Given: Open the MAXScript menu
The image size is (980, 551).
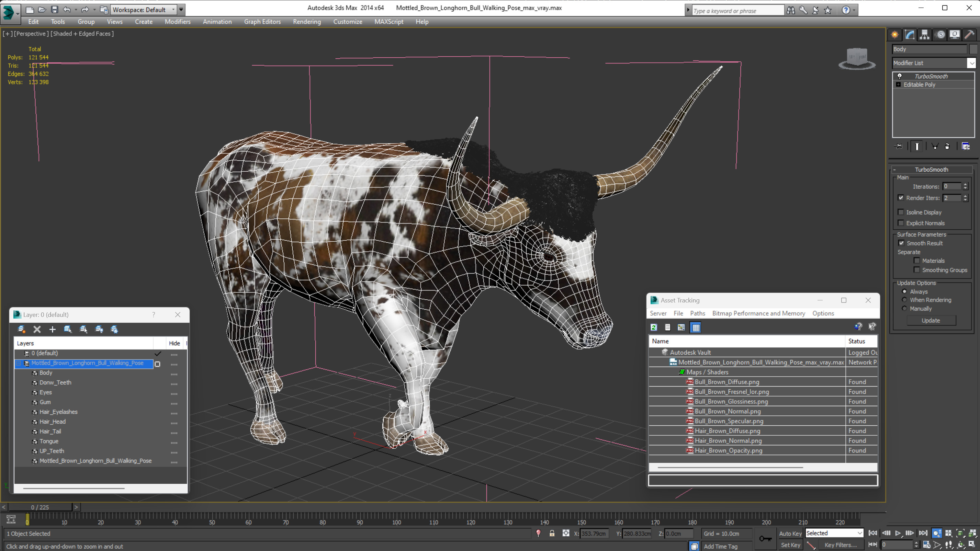Looking at the screenshot, I should point(388,22).
